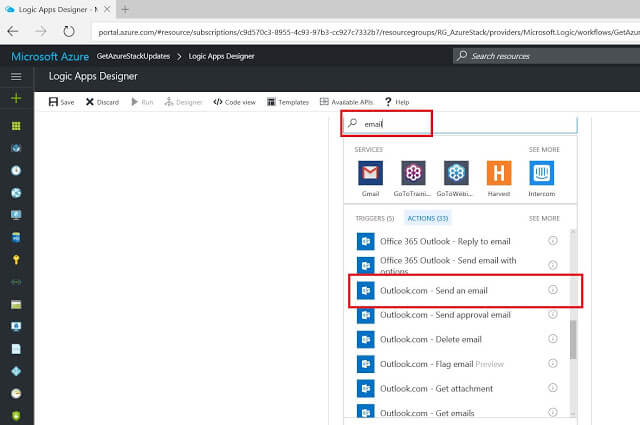Open GetAzureStackUpdates breadcrumb
Screen dimensions: 640x425
click(x=133, y=56)
